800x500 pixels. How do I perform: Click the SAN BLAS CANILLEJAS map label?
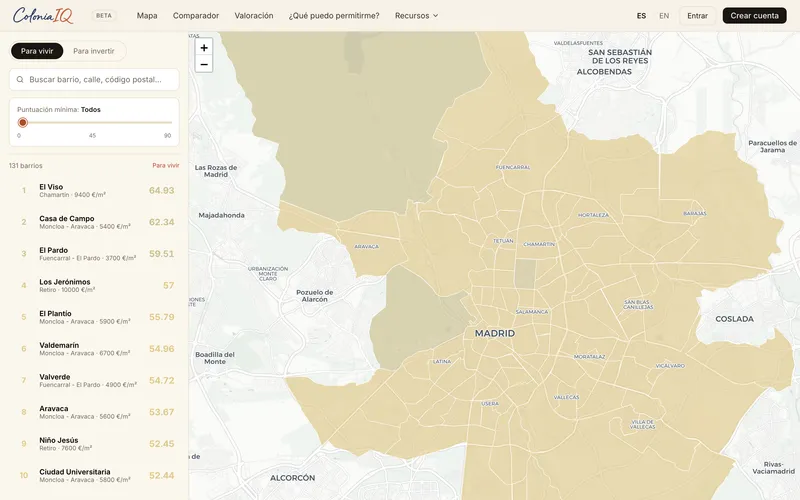click(x=638, y=305)
